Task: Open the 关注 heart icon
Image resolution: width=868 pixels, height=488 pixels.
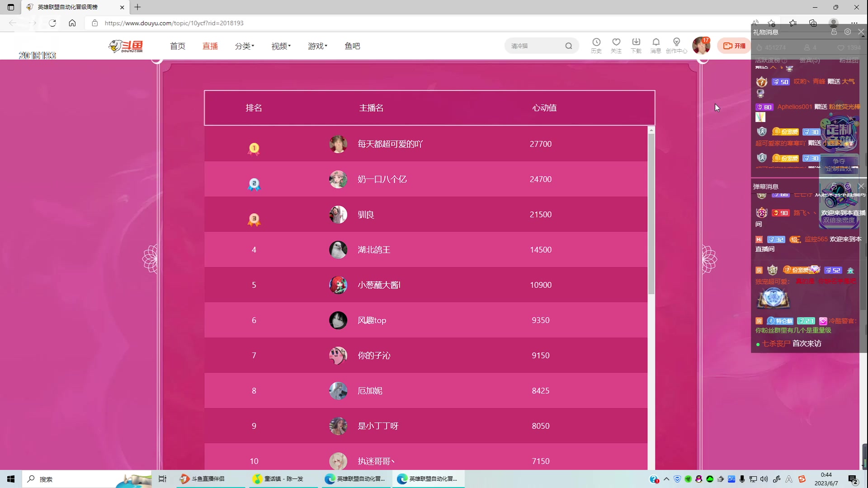Action: coord(616,46)
